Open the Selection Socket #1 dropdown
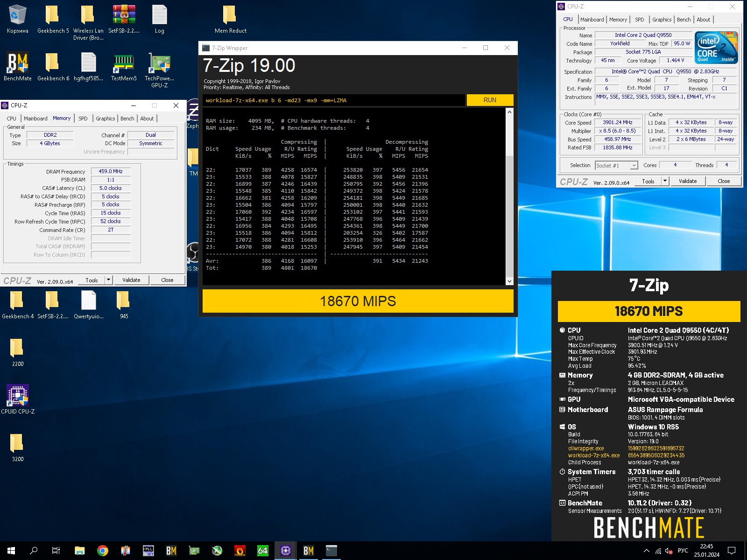The width and height of the screenshot is (747, 560). (616, 165)
